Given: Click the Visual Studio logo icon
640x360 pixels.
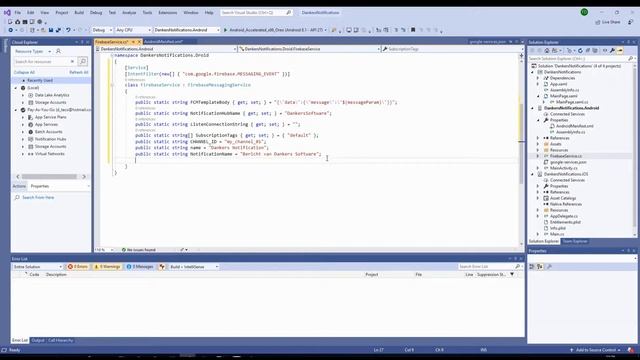Looking at the screenshot, I should [7, 13].
